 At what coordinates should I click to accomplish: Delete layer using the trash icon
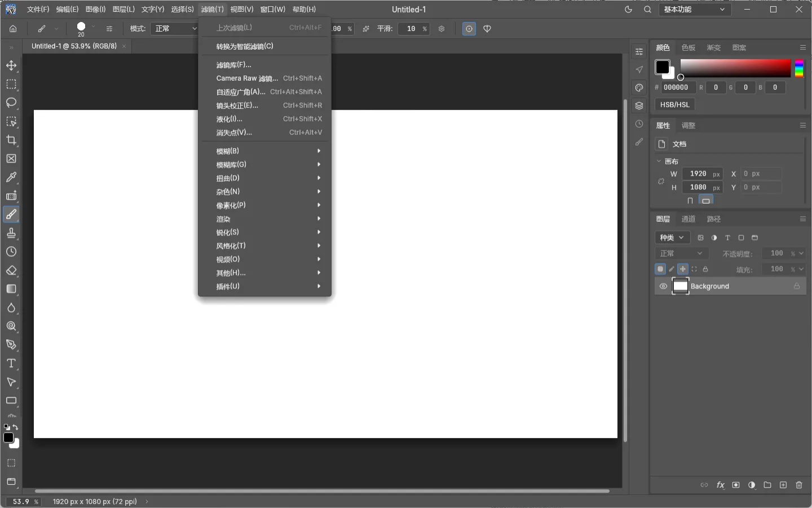(799, 485)
